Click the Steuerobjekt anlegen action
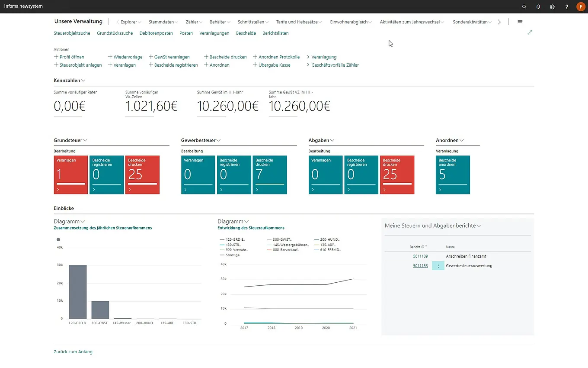 [x=78, y=65]
